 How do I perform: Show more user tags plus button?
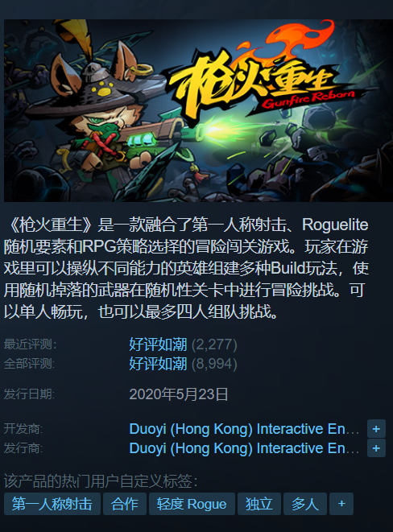(341, 504)
